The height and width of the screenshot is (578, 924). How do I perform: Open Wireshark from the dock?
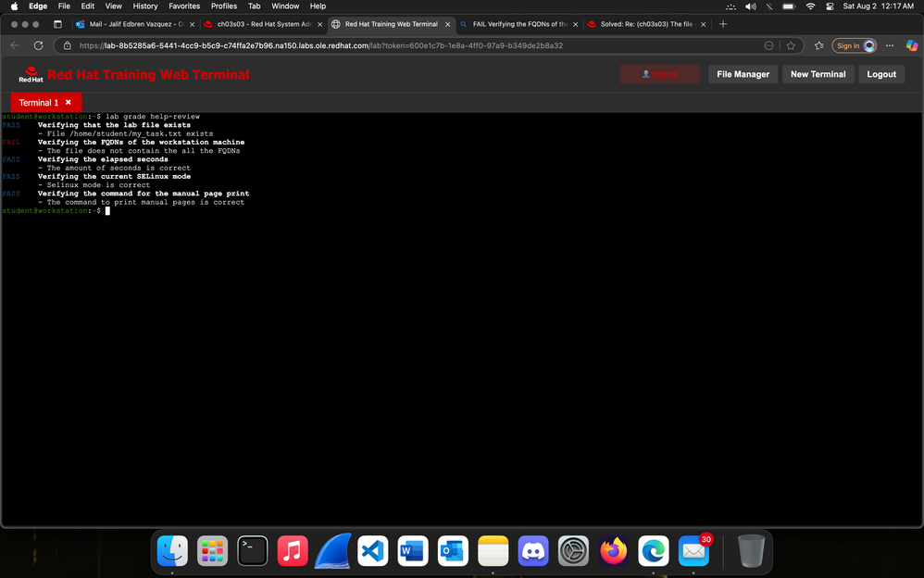332,551
